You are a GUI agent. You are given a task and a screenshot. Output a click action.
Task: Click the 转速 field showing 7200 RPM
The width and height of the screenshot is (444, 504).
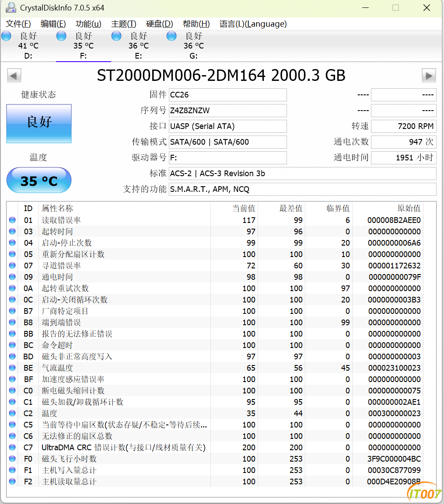(404, 126)
